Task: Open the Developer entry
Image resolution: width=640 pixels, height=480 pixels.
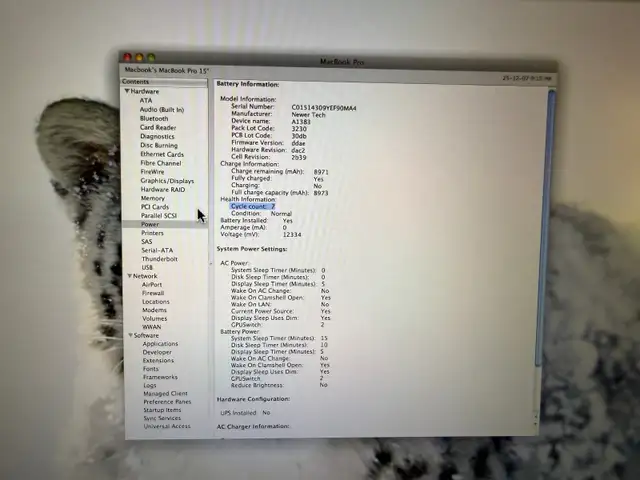Action: coord(157,352)
